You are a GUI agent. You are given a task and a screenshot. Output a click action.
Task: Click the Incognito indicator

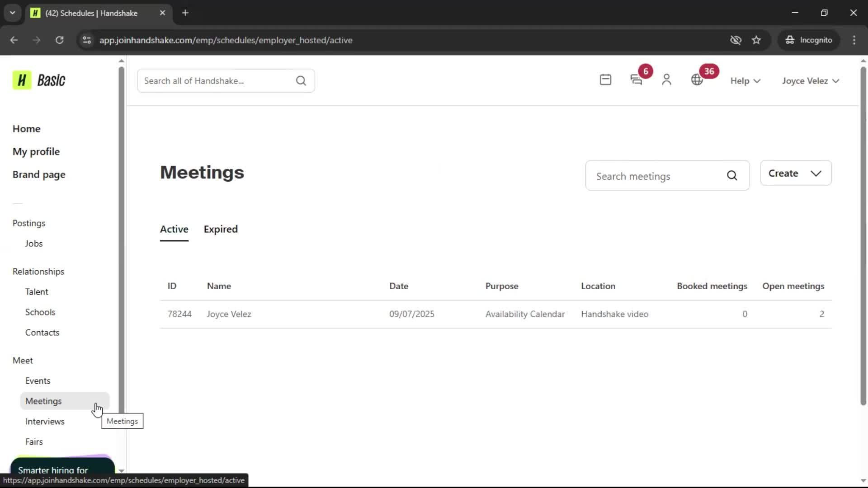(809, 40)
